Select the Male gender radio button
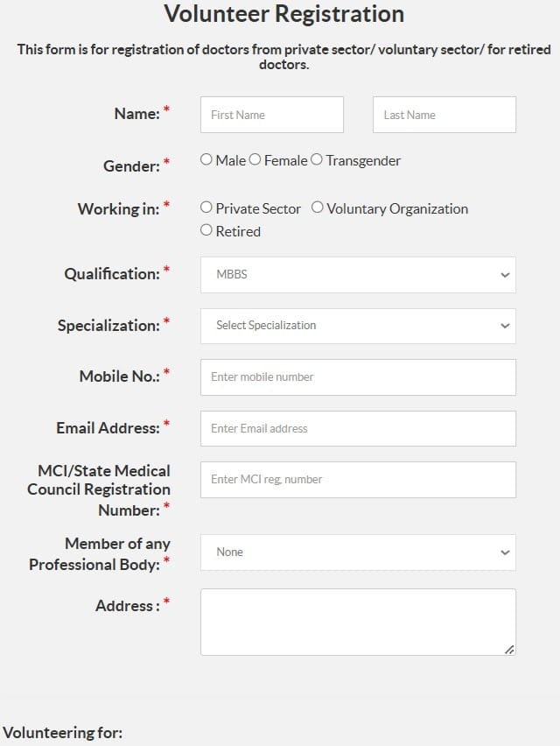This screenshot has height=746, width=560. coord(206,160)
